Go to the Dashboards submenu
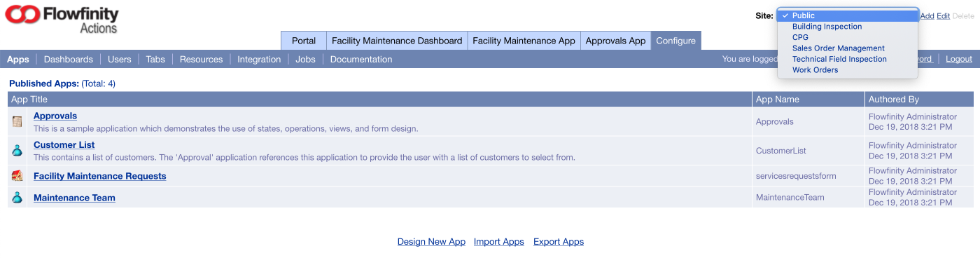Image resolution: width=980 pixels, height=258 pixels. pos(69,60)
